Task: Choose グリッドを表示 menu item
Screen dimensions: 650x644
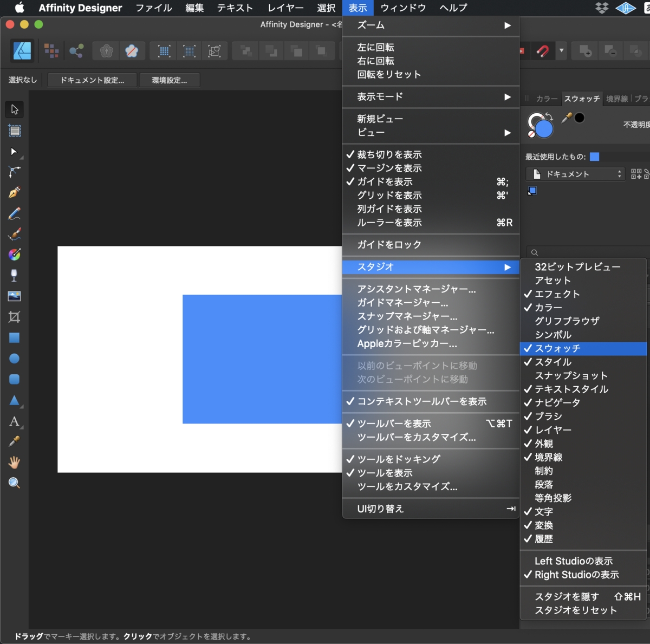Action: [431, 196]
